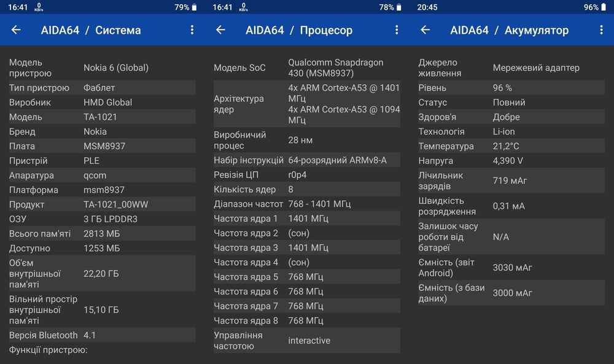Tap the 78% battery icon in the status bar
Viewport: 614px width, 364px height.
[399, 7]
